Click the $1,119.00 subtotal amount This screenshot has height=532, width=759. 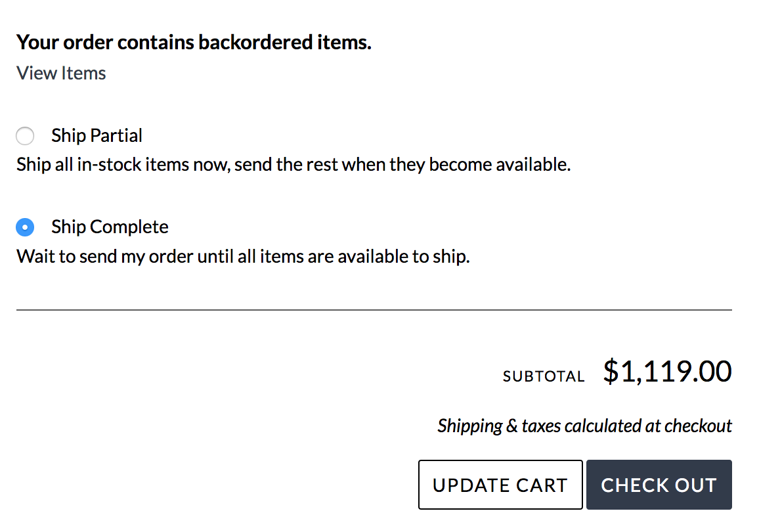click(667, 372)
